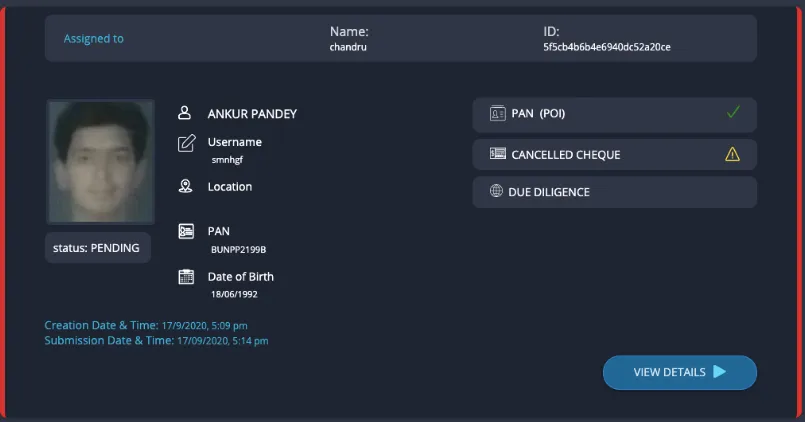This screenshot has height=422, width=805.
Task: Click the applicant photo thumbnail
Action: pos(101,162)
